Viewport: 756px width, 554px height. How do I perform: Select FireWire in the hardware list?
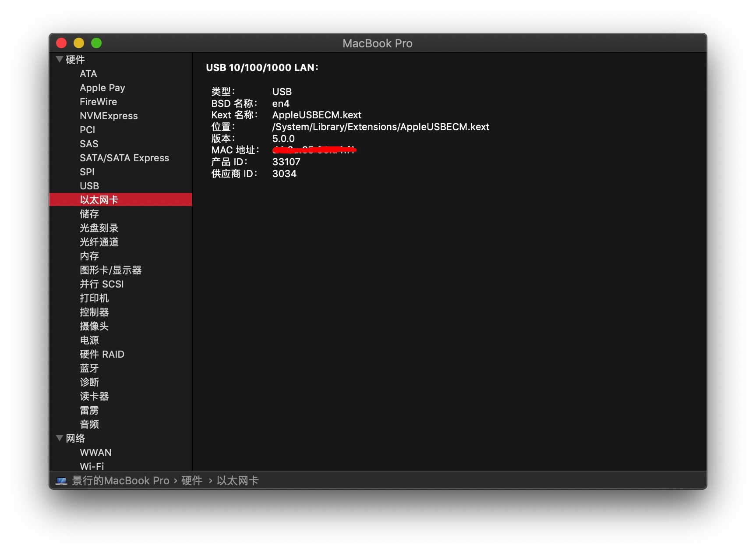[x=99, y=102]
